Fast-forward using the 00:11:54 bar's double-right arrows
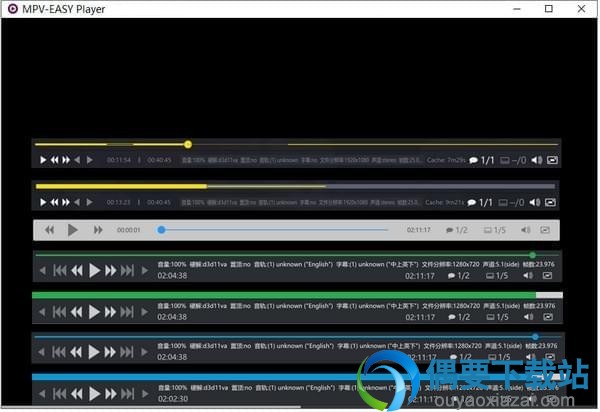 click(x=66, y=160)
